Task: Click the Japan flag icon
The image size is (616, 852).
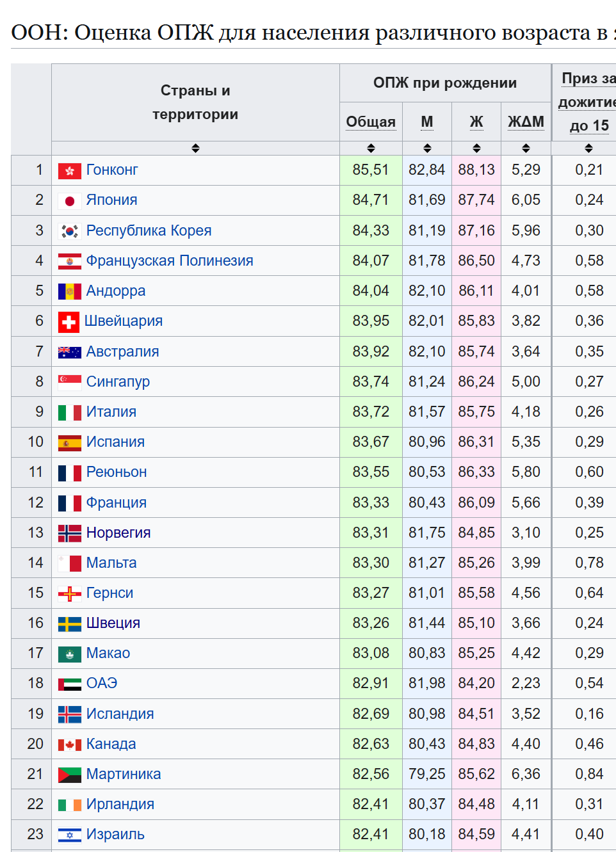Action: (x=69, y=201)
